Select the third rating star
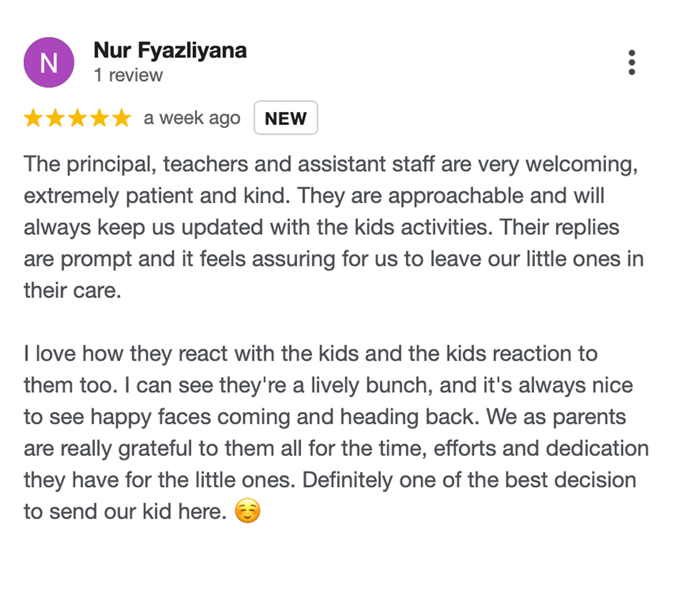Viewport: 673px width, 616px height. (77, 118)
